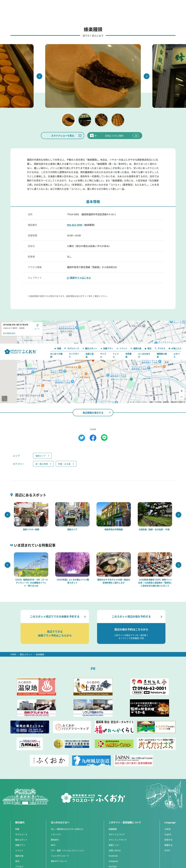Switch language to 日本語 in footer
Image resolution: width=186 pixels, height=868 pixels.
[167, 829]
